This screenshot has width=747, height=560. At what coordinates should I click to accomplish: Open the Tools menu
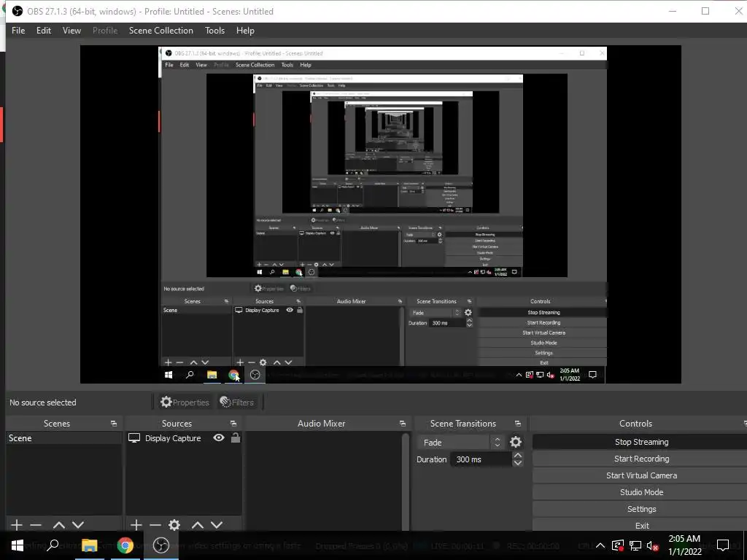pos(215,31)
